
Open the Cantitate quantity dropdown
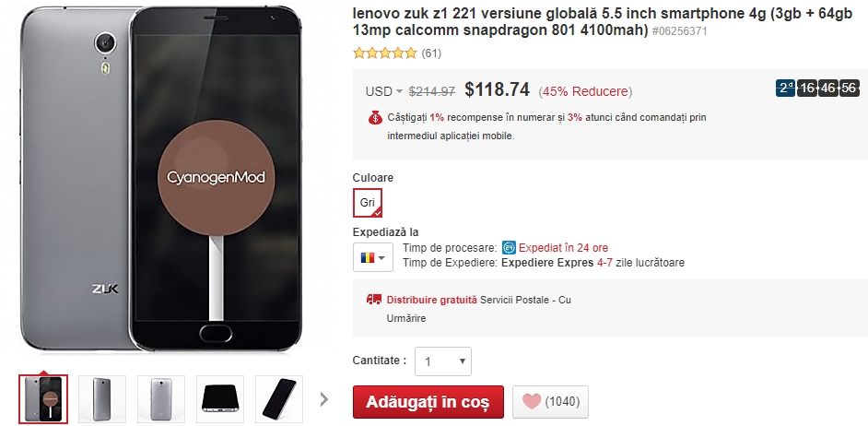[x=443, y=361]
